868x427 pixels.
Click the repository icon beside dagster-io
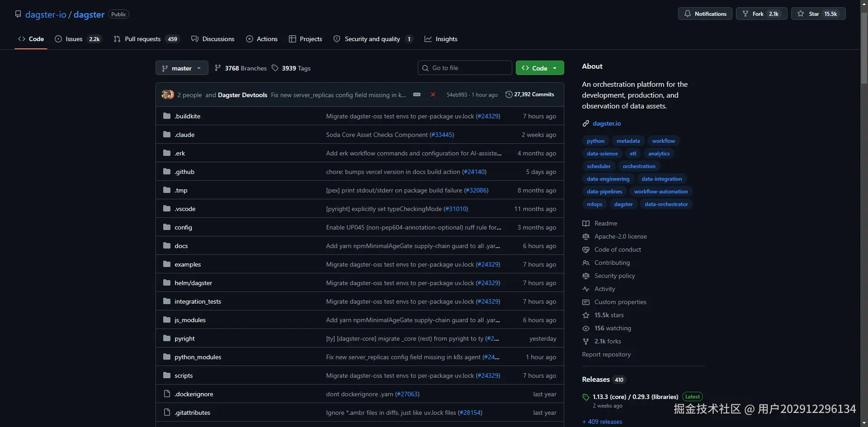(18, 14)
